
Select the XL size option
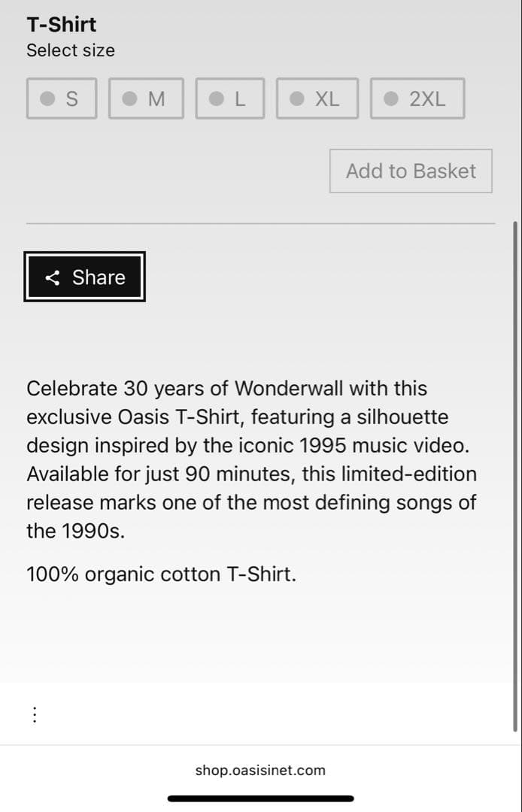[x=317, y=98]
